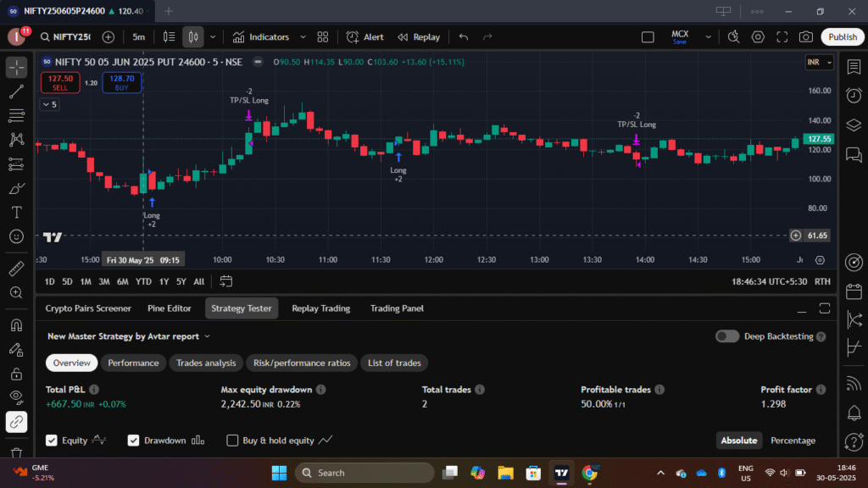Open the INR currency dropdown
Image resolution: width=868 pixels, height=488 pixels.
[x=820, y=62]
